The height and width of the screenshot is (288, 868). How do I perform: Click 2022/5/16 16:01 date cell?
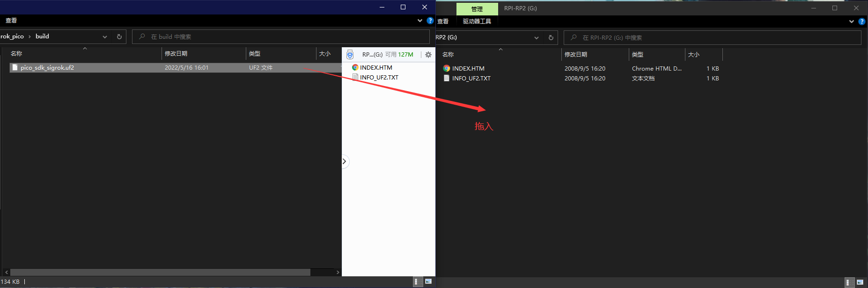coord(187,68)
